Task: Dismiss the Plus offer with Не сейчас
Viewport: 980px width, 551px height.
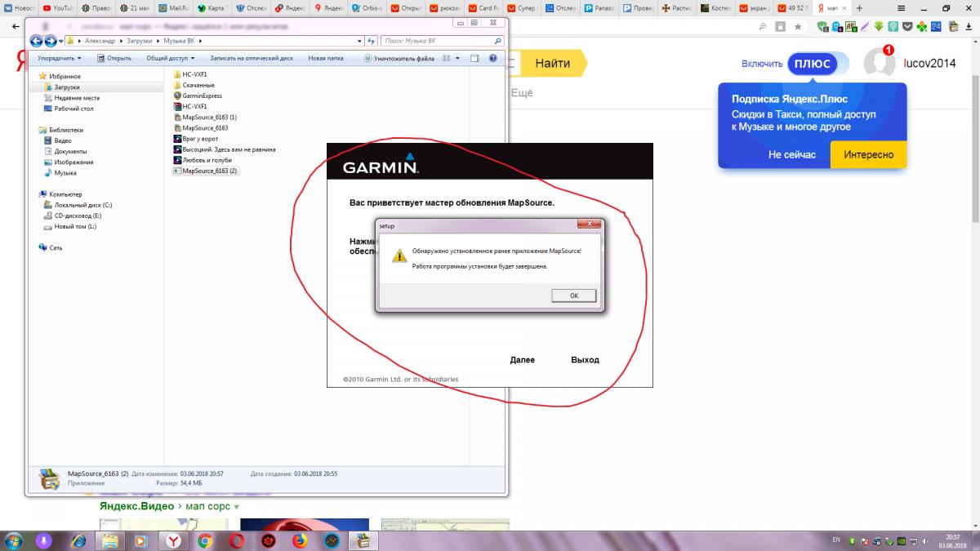Action: click(791, 154)
